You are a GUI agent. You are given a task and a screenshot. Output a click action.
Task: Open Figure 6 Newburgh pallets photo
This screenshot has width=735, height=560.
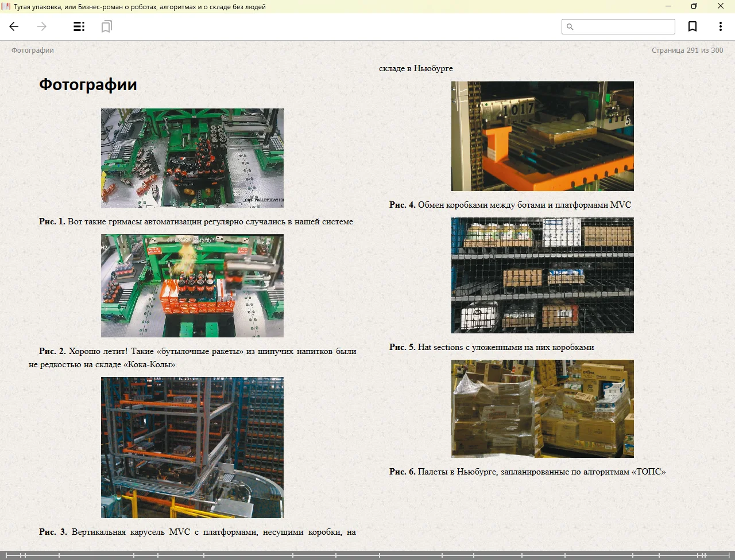point(543,409)
